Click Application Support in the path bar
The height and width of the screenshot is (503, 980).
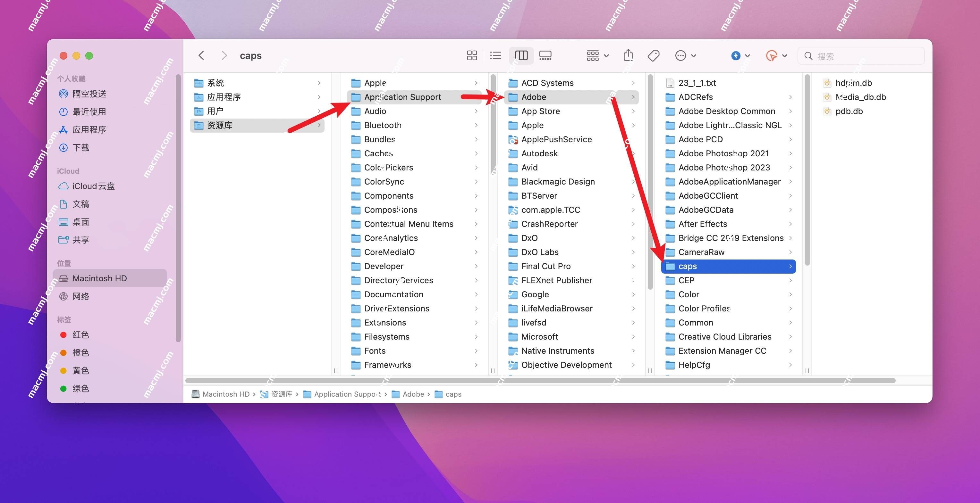342,394
